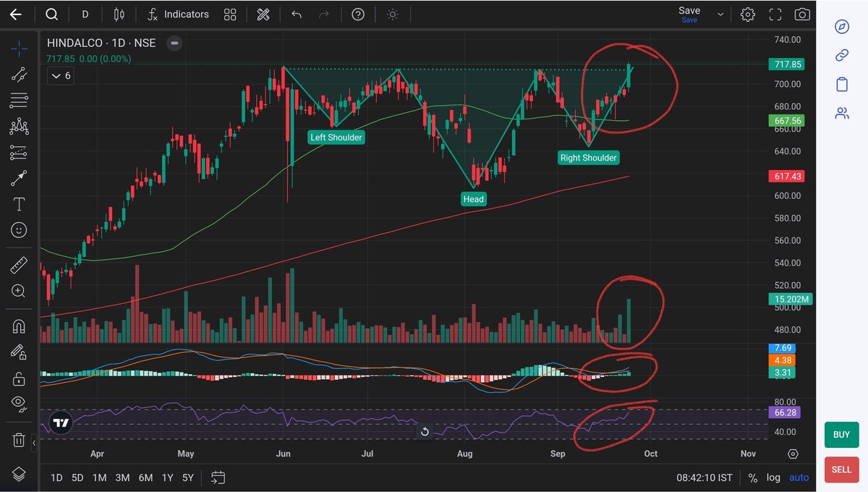Set range to 6M
Viewport: 868px width, 492px height.
(145, 478)
